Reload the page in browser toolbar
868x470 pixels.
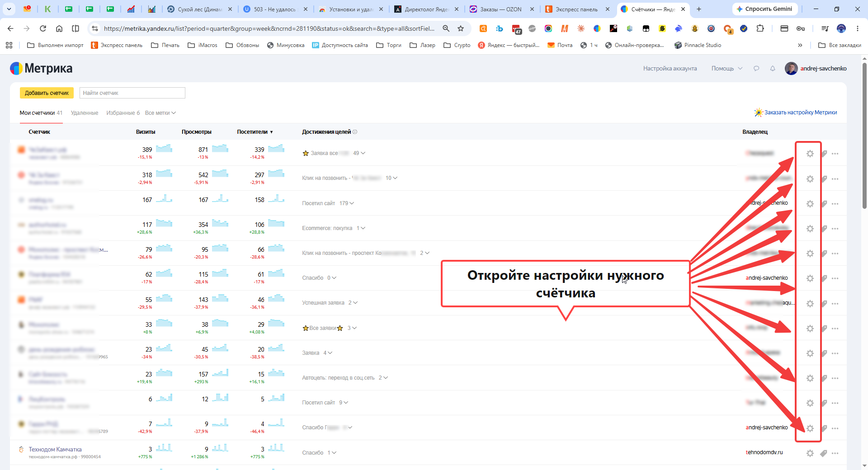[43, 28]
